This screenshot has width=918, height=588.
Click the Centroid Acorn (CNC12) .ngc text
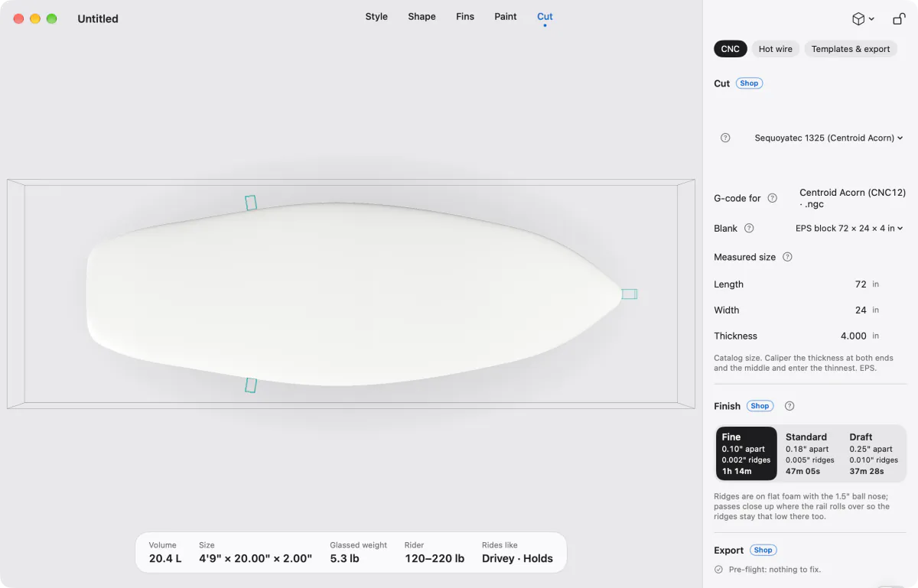click(852, 199)
